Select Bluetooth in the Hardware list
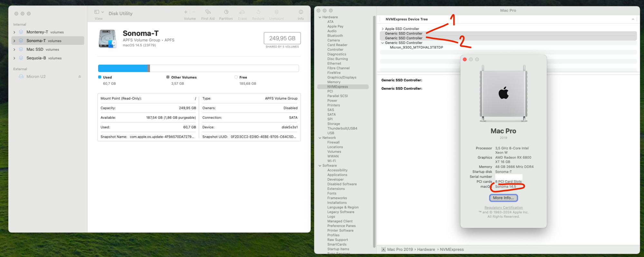Viewport: 644px width, 257px height. pos(335,36)
